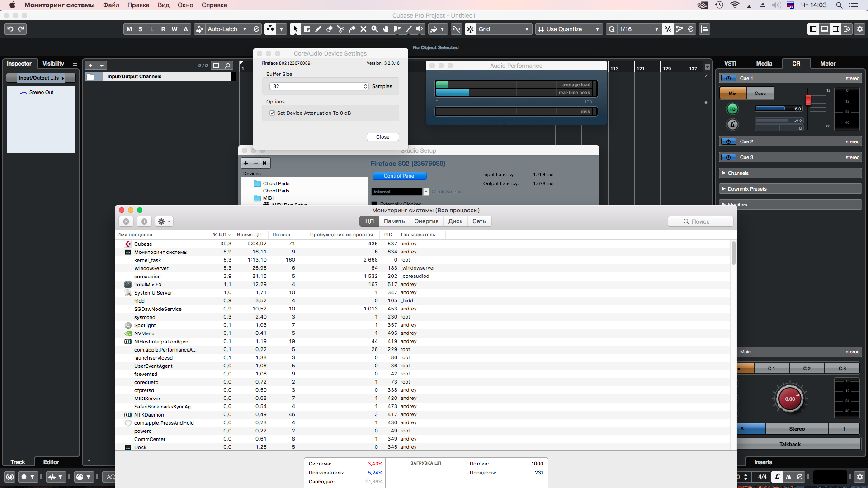The width and height of the screenshot is (868, 488).
Task: Toggle the Mute (M) button in toolbar
Action: point(129,29)
